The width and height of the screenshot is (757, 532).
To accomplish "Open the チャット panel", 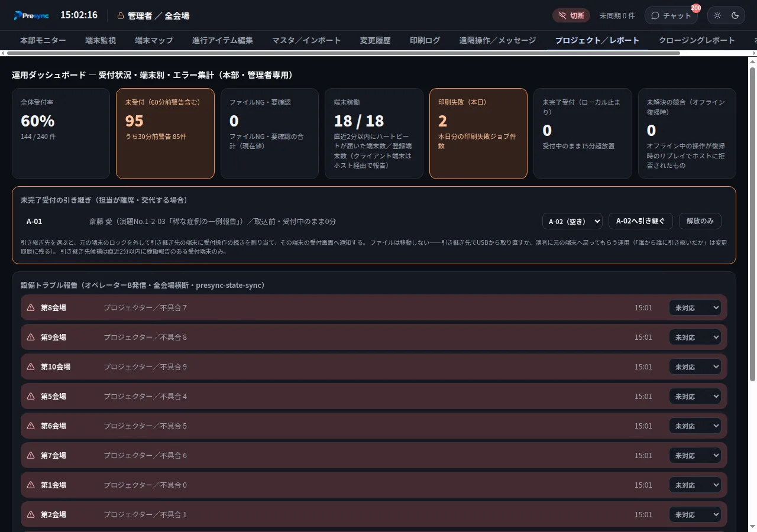I will 671,15.
